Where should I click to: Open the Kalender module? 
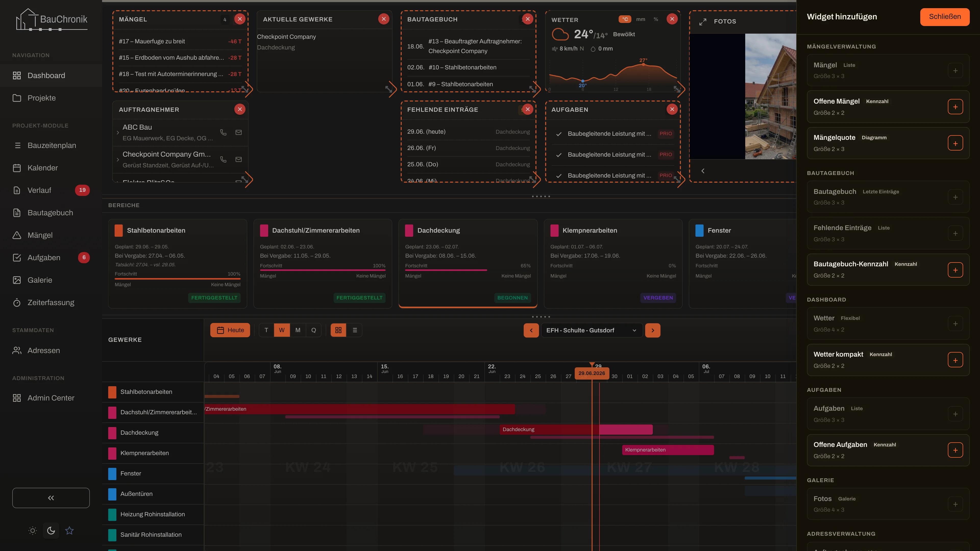51,168
